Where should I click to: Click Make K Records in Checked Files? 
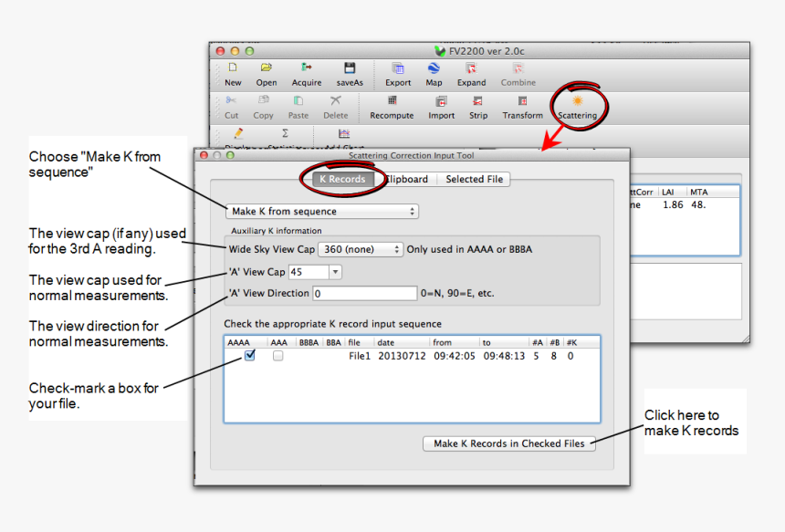509,443
